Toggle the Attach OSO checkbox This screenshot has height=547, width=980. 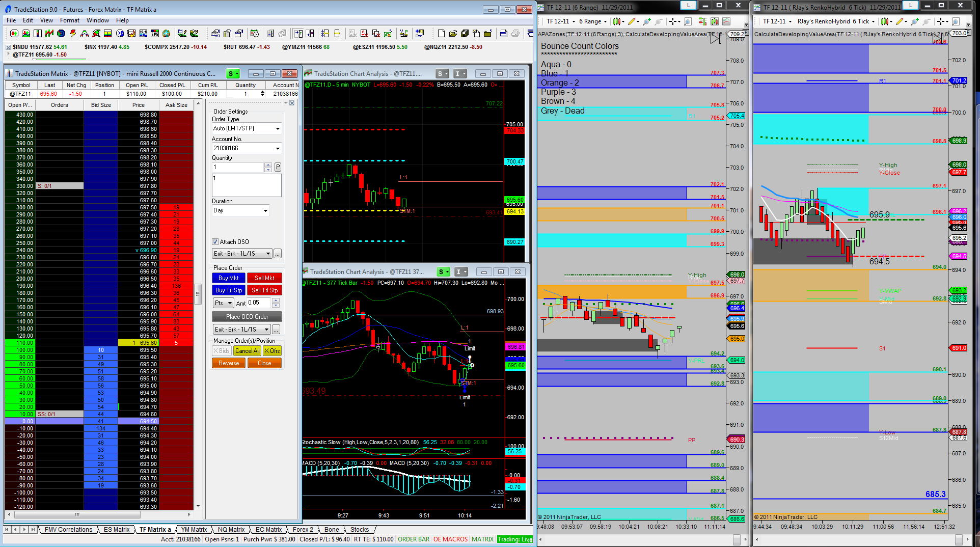point(215,242)
